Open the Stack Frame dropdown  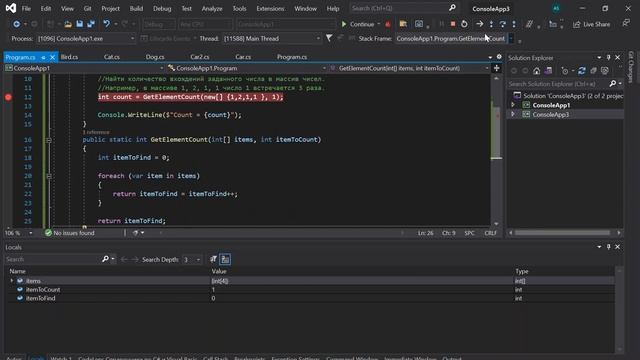point(454,38)
